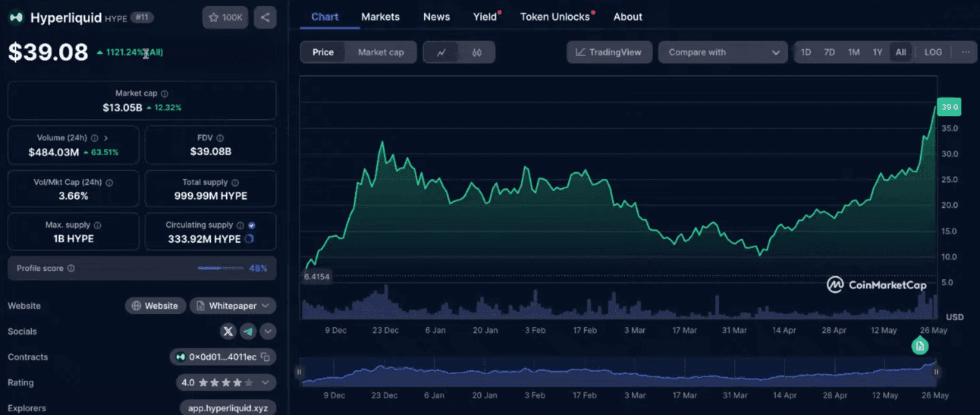Viewport: 980px width, 415px height.
Task: Set chart range to 1Y
Action: pyautogui.click(x=878, y=52)
